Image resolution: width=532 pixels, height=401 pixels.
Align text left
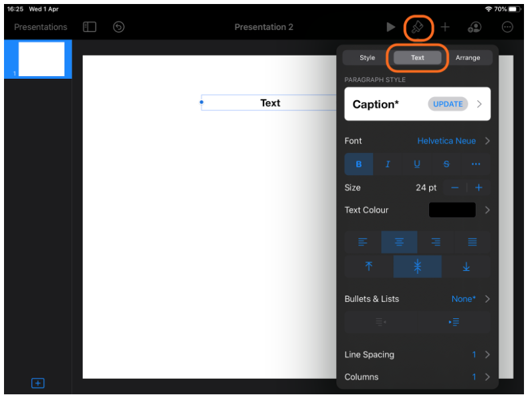pyautogui.click(x=362, y=242)
